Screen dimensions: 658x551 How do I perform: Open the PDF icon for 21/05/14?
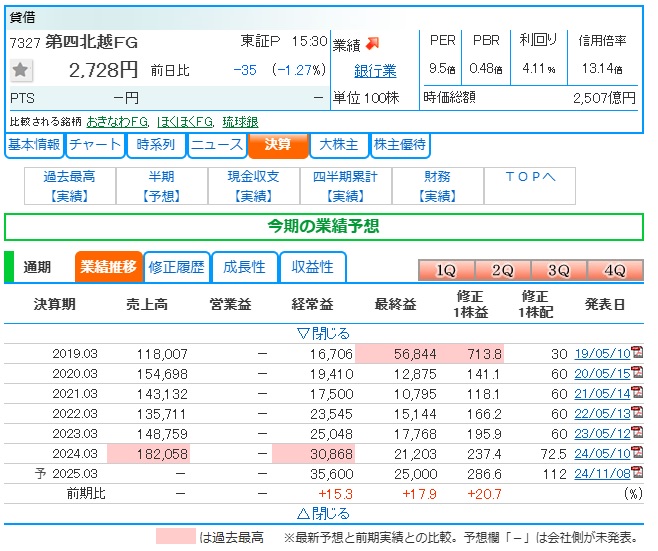point(636,394)
